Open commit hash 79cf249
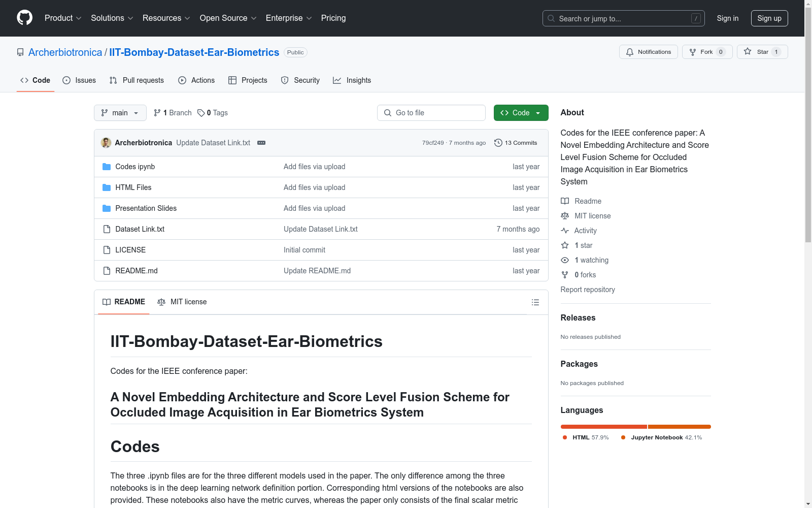812x508 pixels. [x=433, y=143]
